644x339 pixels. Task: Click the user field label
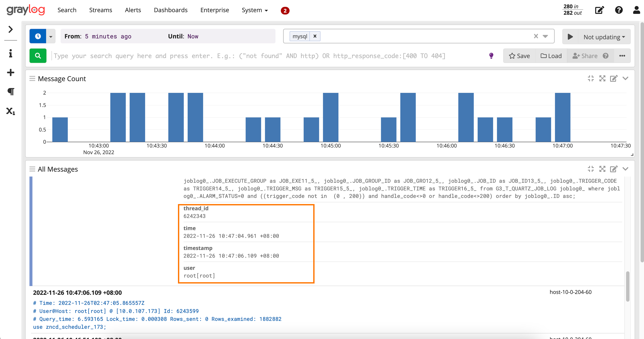pos(189,268)
